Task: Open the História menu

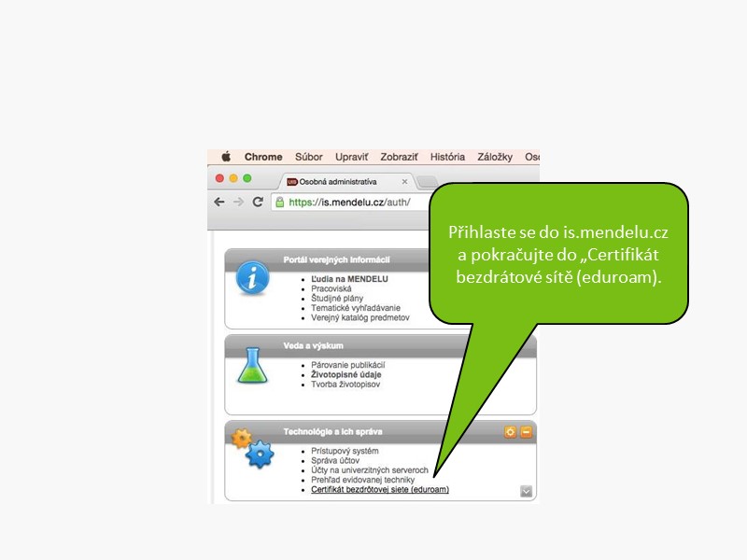Action: pyautogui.click(x=447, y=157)
